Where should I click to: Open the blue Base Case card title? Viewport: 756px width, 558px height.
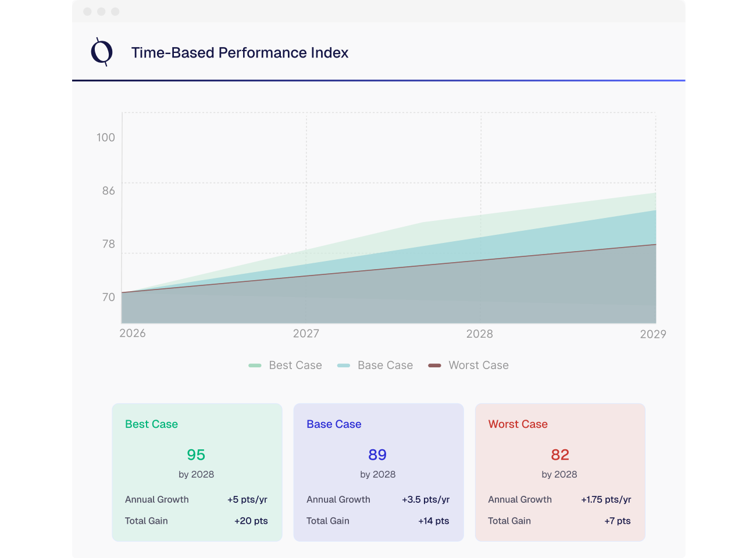[334, 424]
